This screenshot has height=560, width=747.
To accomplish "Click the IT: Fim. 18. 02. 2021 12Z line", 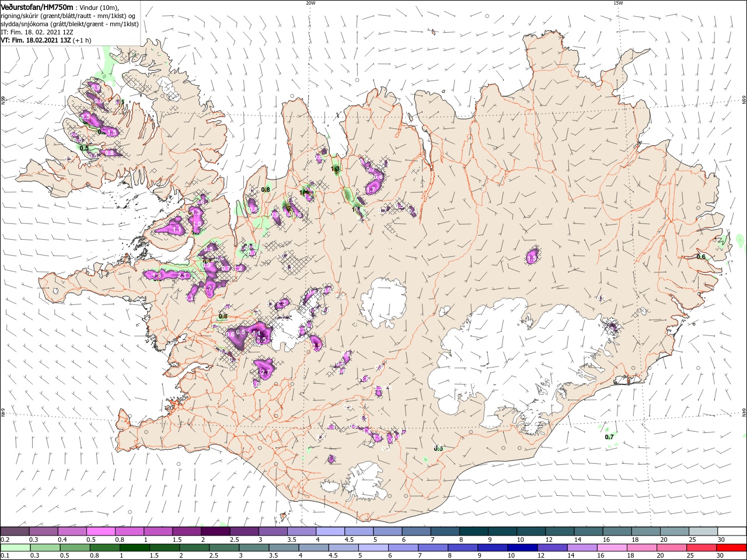I will 36,32.
